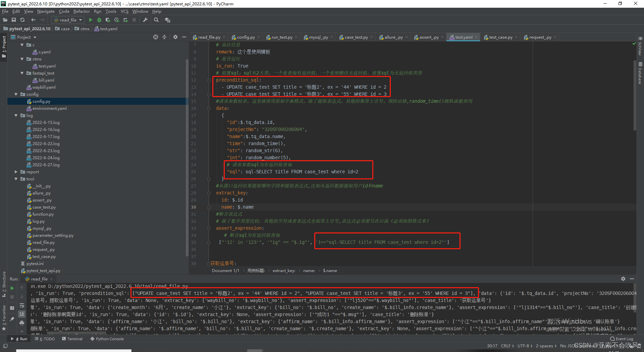Start debugging with the green bug icon

tap(99, 20)
